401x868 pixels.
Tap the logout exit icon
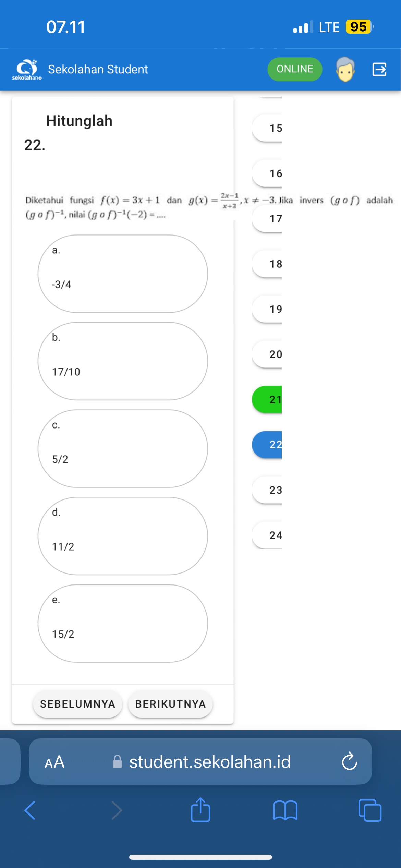tap(379, 69)
